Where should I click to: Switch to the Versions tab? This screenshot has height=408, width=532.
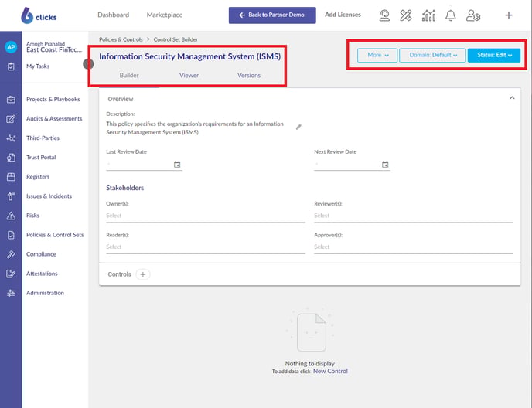click(249, 75)
